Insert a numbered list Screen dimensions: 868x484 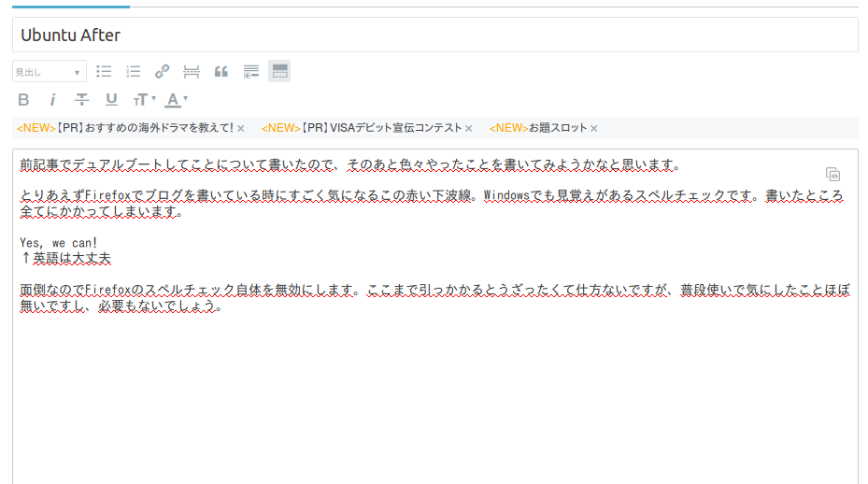(134, 71)
